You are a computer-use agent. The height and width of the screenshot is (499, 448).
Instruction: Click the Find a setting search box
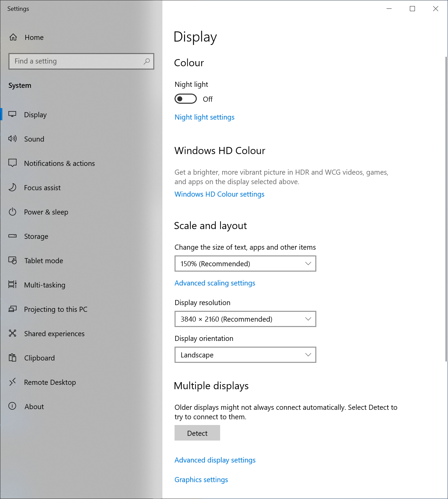point(81,61)
